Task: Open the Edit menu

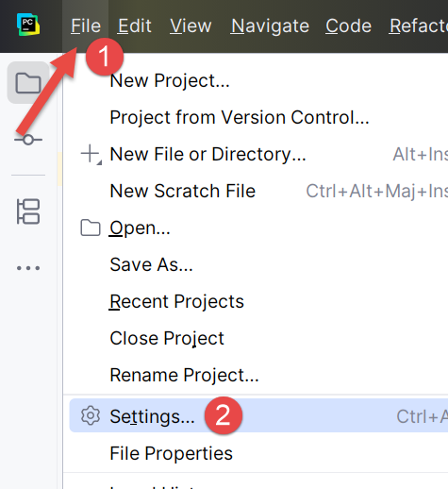Action: [135, 25]
